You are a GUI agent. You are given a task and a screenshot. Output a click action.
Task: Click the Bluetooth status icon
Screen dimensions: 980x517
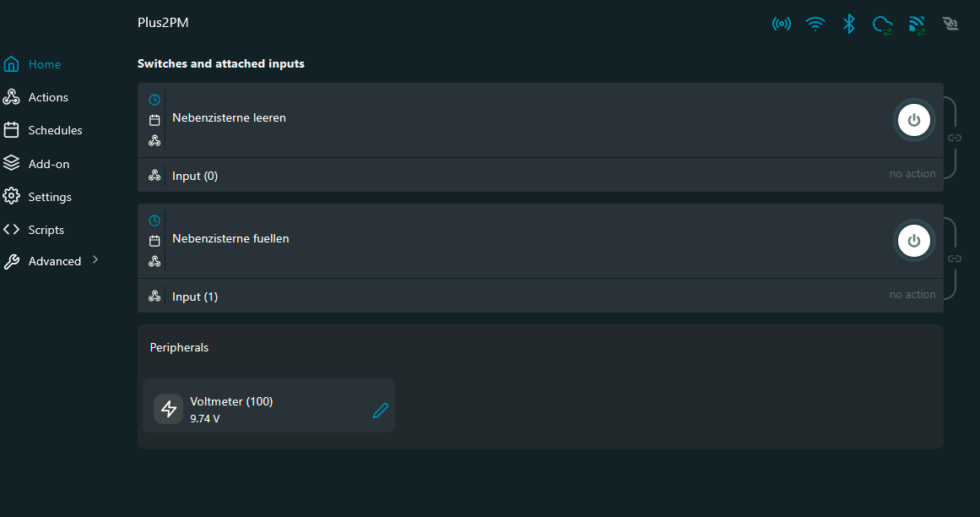tap(849, 24)
